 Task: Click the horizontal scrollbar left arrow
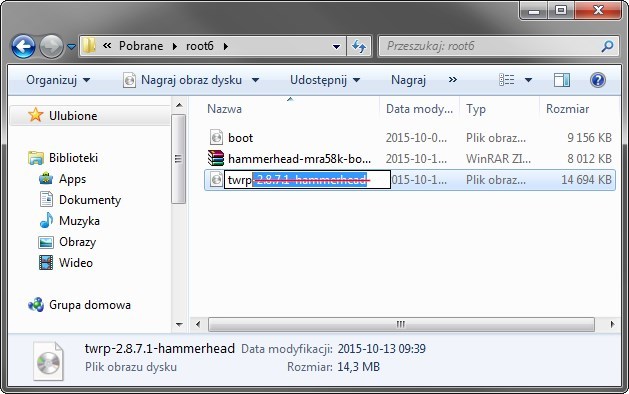point(198,324)
